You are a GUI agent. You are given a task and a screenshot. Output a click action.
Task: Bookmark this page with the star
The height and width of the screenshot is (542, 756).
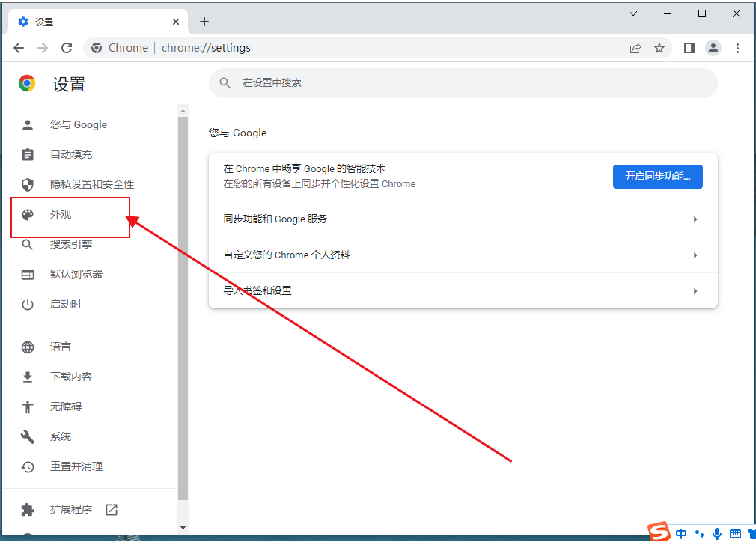coord(659,48)
